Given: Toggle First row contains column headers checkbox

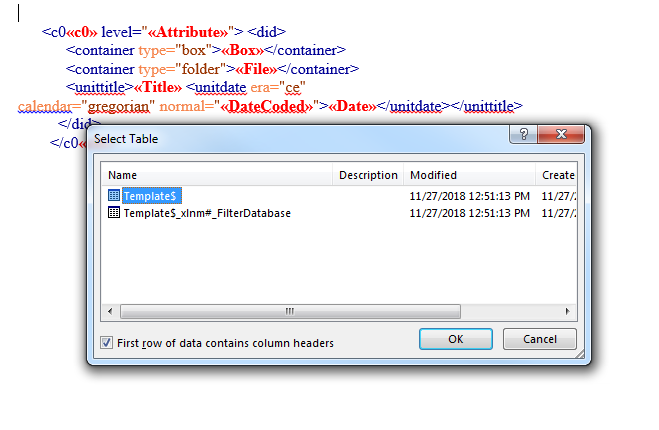Looking at the screenshot, I should (107, 343).
